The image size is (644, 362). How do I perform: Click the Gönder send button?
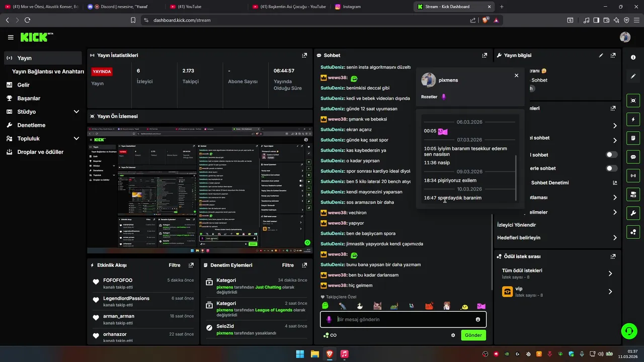tap(473, 335)
